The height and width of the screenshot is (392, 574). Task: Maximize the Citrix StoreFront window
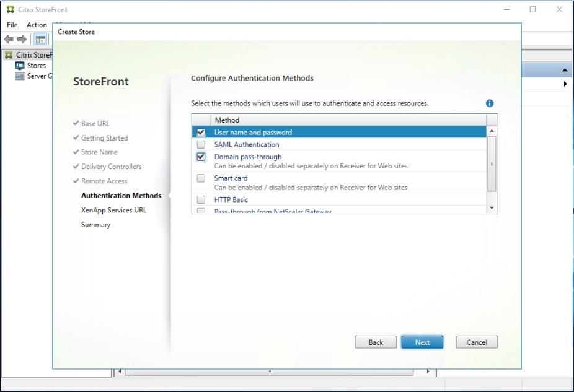click(532, 9)
